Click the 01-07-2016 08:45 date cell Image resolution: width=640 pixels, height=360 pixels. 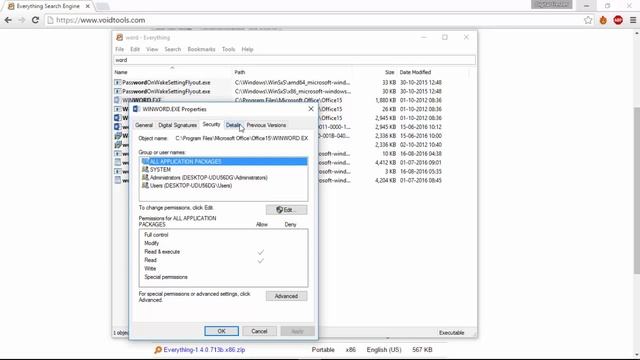click(420, 180)
